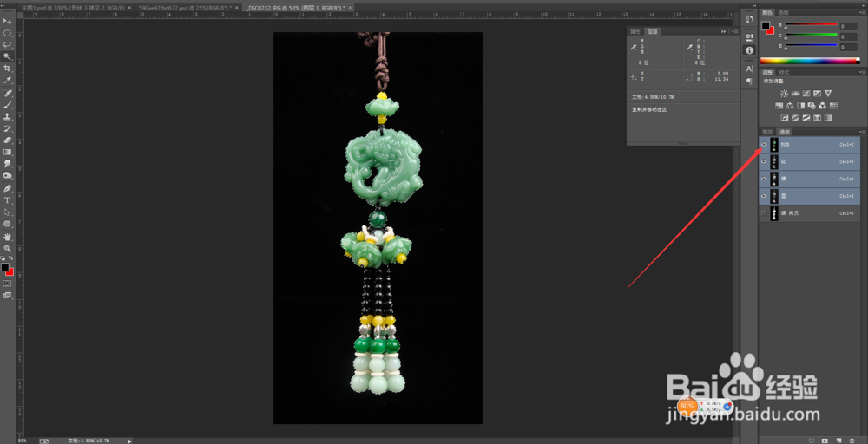Select the Pen tool
Image resolution: width=868 pixels, height=444 pixels.
click(7, 188)
